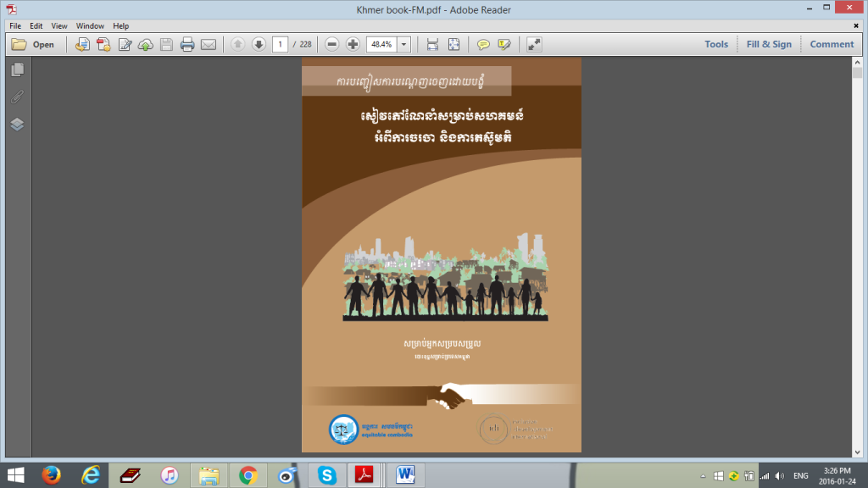Click the fit width scrolling icon

(x=433, y=44)
